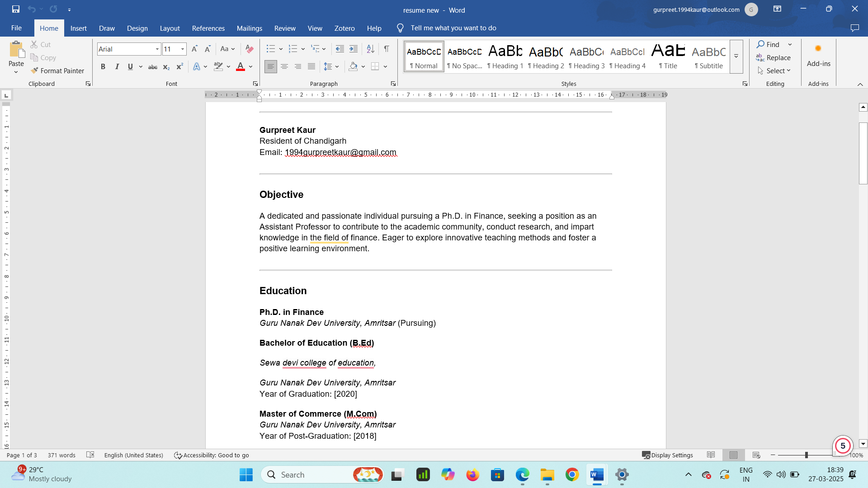868x488 pixels.
Task: Open File Explorer from the taskbar
Action: [547, 475]
